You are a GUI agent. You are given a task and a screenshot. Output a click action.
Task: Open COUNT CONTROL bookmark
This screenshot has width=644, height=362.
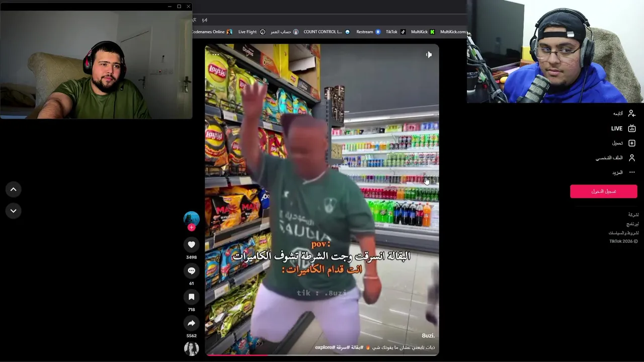pos(327,32)
